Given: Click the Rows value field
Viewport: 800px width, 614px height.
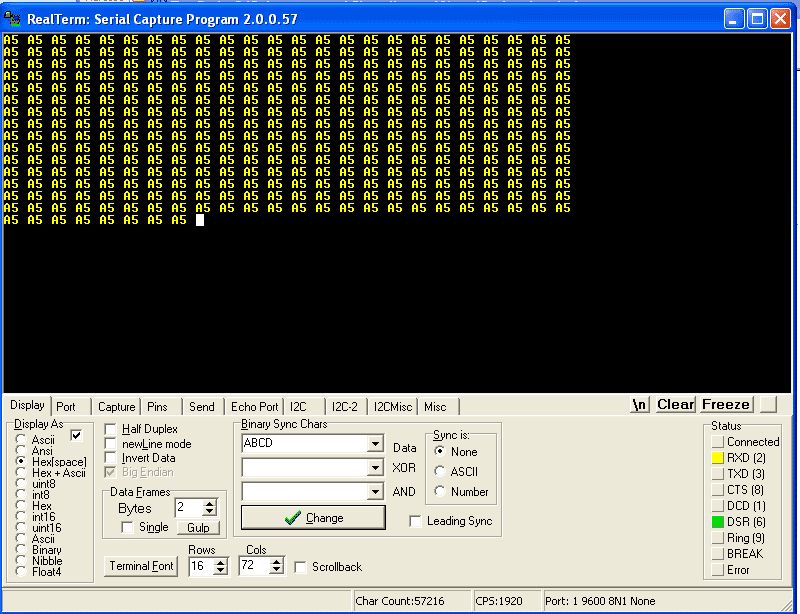Looking at the screenshot, I should coord(199,566).
